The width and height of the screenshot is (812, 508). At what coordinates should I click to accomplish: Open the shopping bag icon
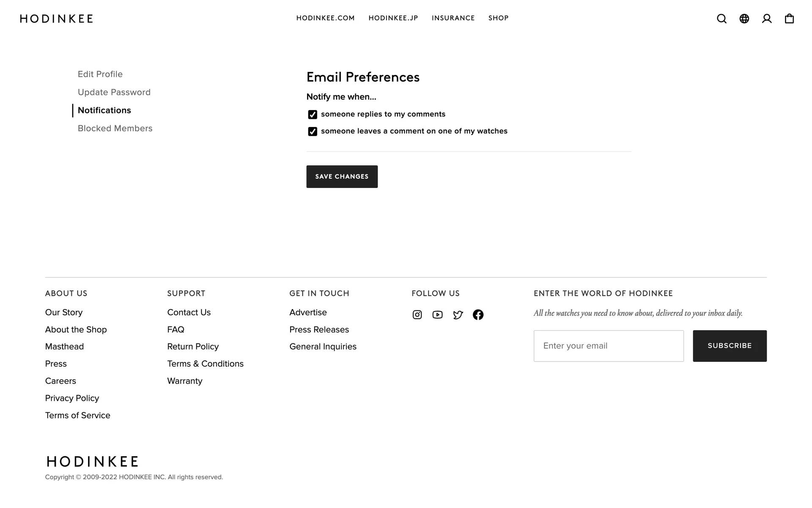[789, 19]
